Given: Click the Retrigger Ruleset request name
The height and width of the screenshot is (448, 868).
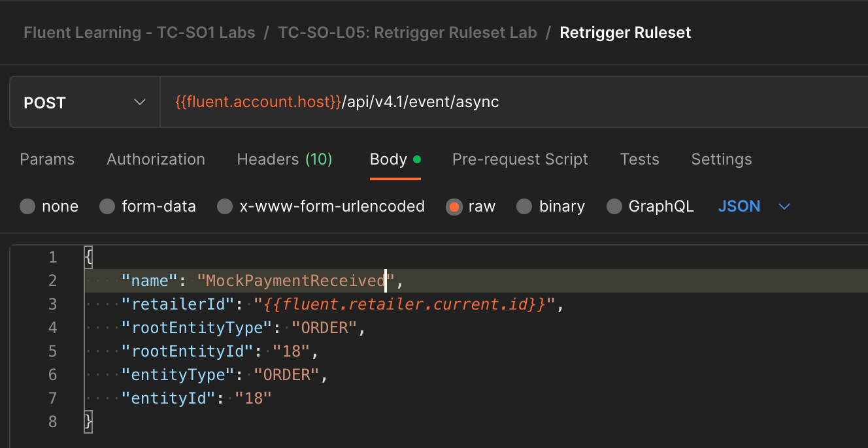Looking at the screenshot, I should [625, 33].
